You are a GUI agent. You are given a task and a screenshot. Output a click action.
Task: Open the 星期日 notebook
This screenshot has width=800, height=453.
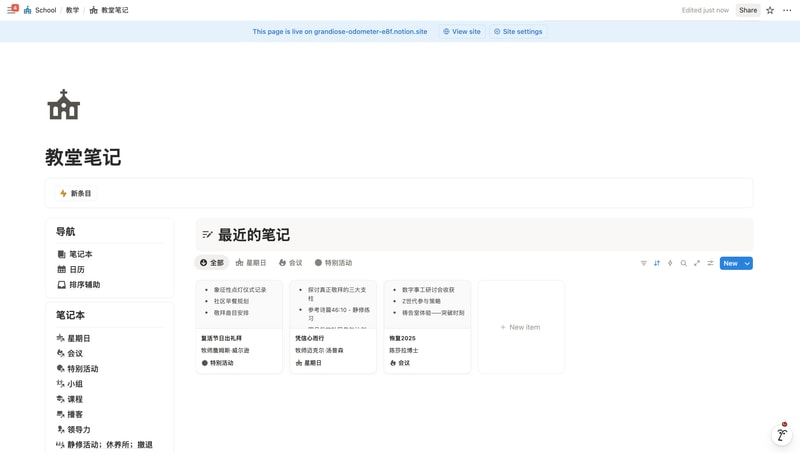[73, 338]
